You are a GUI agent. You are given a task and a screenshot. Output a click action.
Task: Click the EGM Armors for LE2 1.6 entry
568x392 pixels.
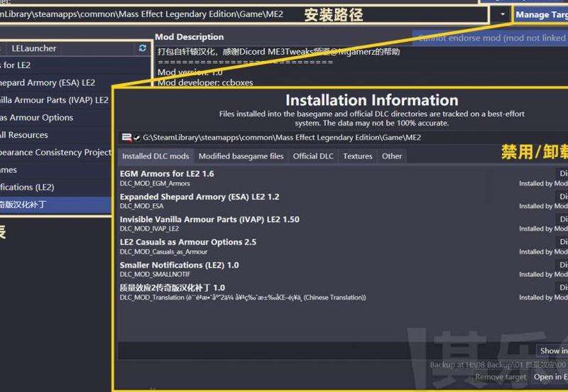click(x=167, y=173)
